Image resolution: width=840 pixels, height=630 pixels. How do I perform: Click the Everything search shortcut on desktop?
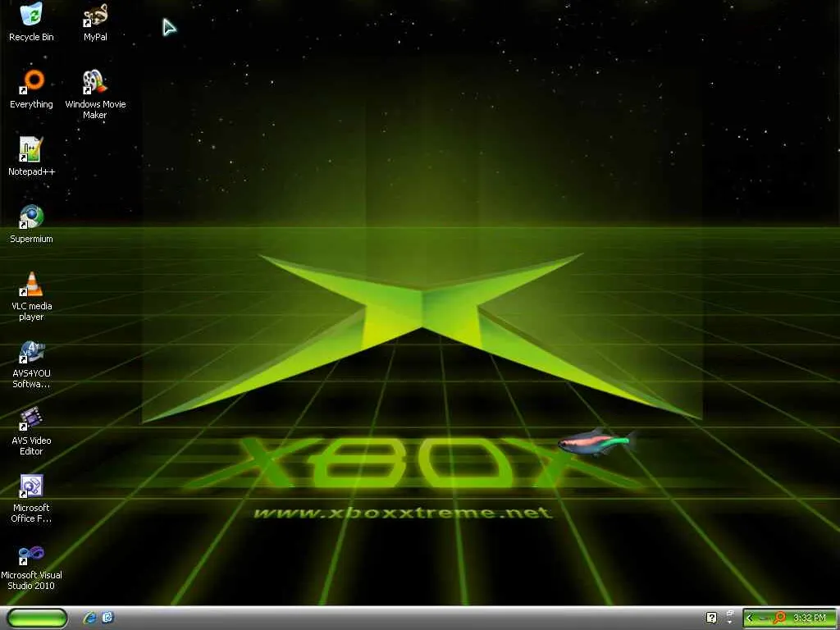tap(31, 89)
